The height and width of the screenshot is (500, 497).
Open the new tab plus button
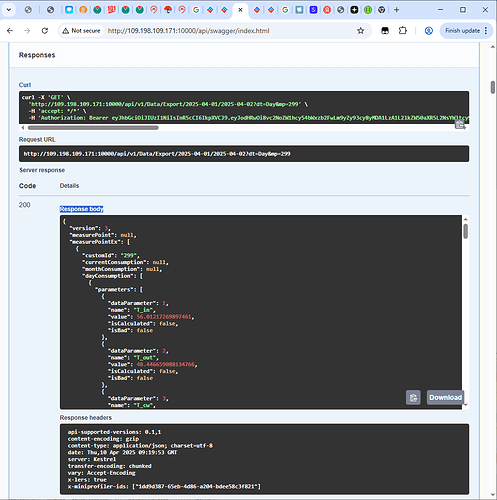coord(396,10)
